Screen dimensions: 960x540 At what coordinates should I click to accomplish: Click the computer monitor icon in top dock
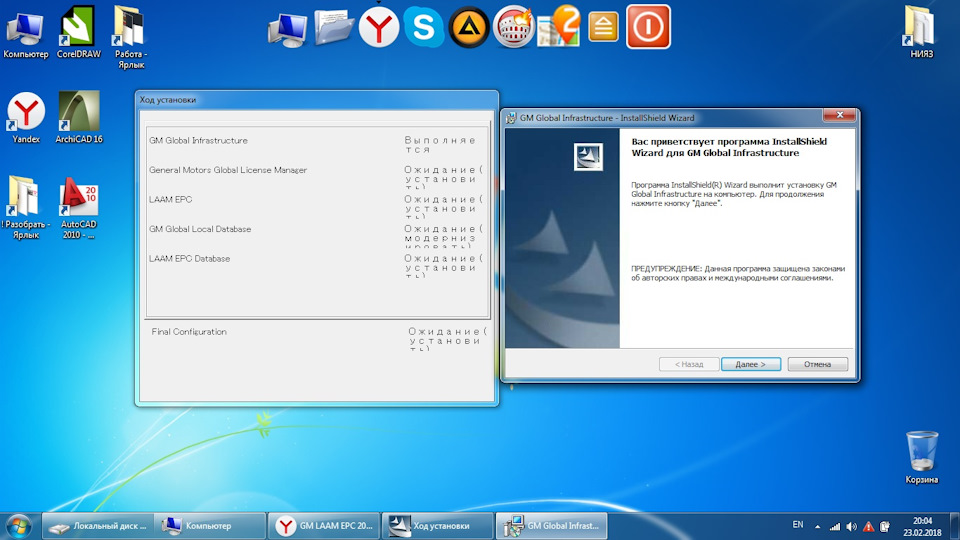(287, 29)
